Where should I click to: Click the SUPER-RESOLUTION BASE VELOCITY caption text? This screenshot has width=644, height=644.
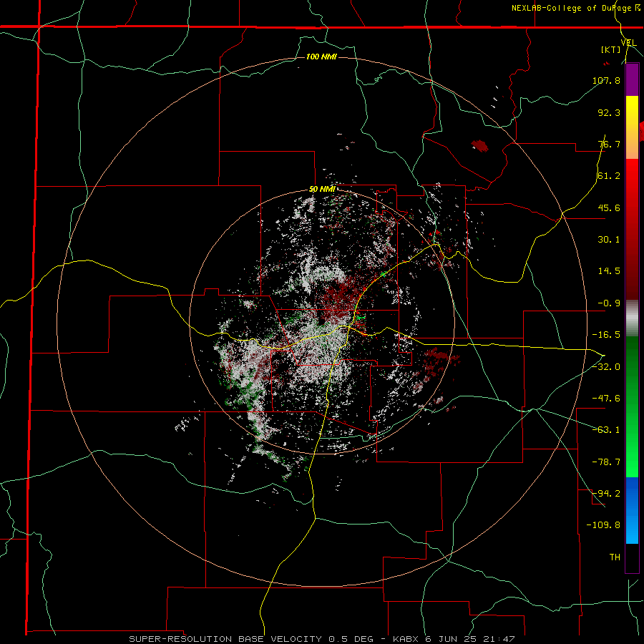[x=225, y=639]
